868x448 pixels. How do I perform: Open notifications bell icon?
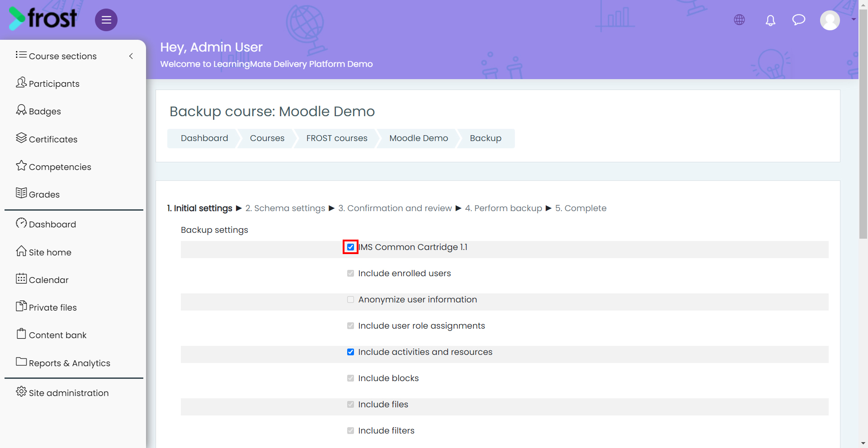click(x=770, y=20)
